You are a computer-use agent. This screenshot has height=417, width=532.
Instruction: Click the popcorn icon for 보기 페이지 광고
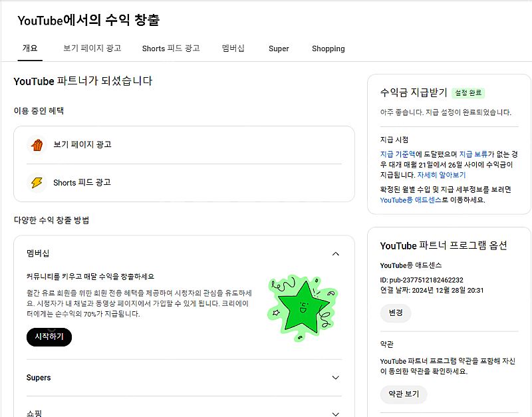coord(37,145)
